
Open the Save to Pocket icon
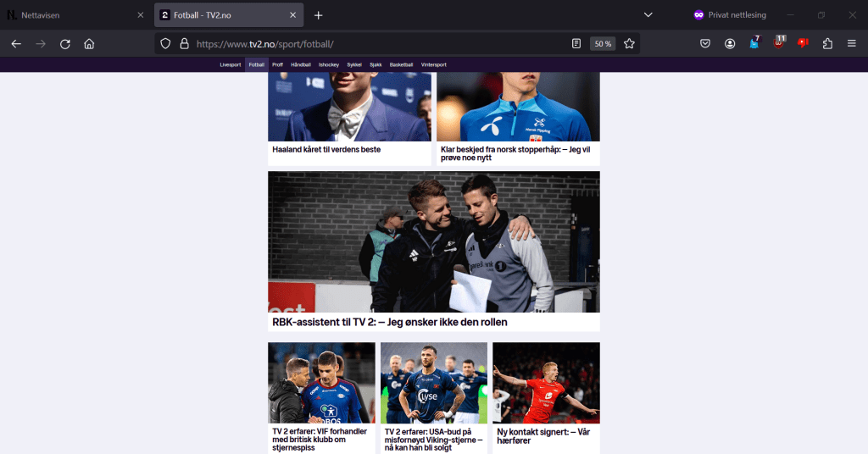[705, 44]
